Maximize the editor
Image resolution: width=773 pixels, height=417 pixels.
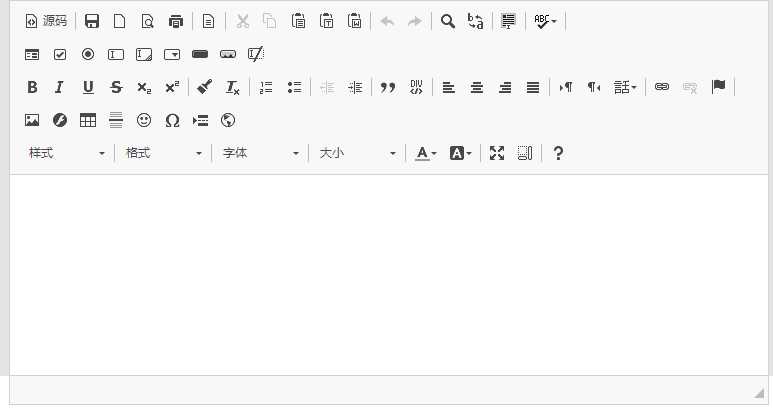pyautogui.click(x=497, y=153)
